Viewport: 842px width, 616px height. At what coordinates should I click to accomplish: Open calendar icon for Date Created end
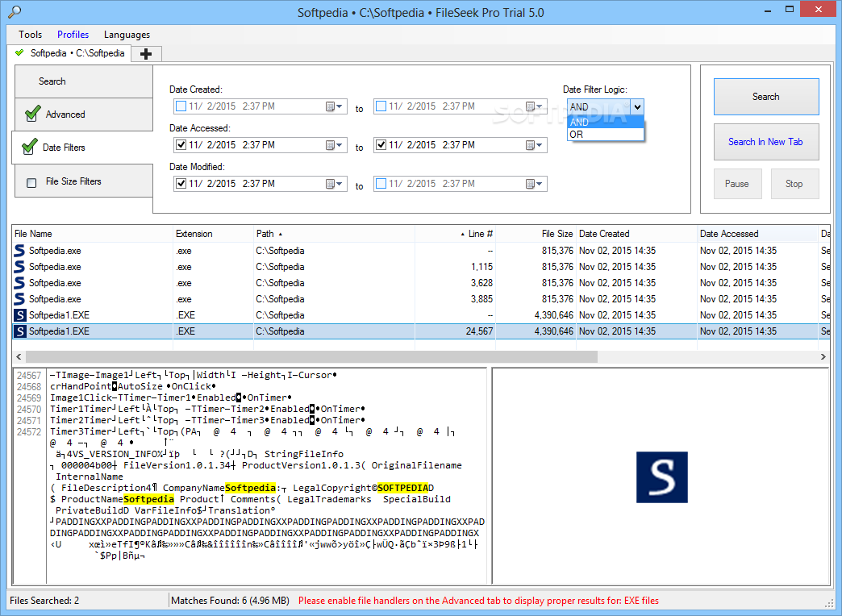click(x=534, y=106)
